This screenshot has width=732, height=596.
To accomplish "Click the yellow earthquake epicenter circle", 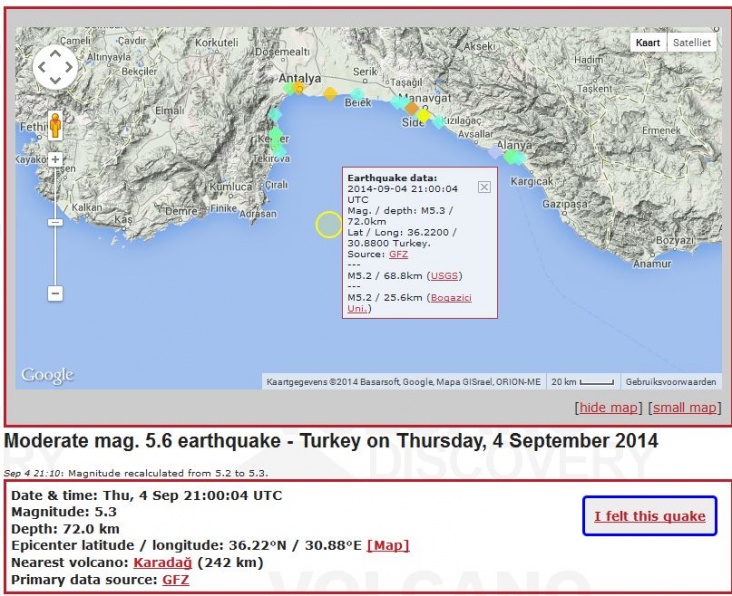I will 329,225.
